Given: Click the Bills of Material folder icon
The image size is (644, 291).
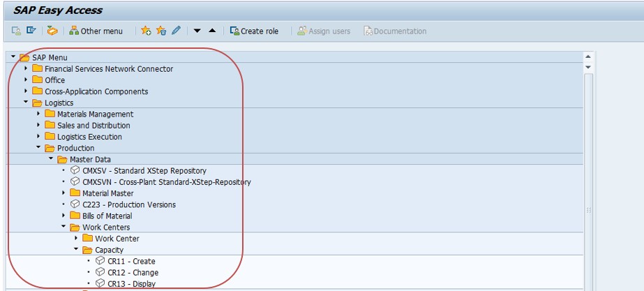Looking at the screenshot, I should (75, 216).
